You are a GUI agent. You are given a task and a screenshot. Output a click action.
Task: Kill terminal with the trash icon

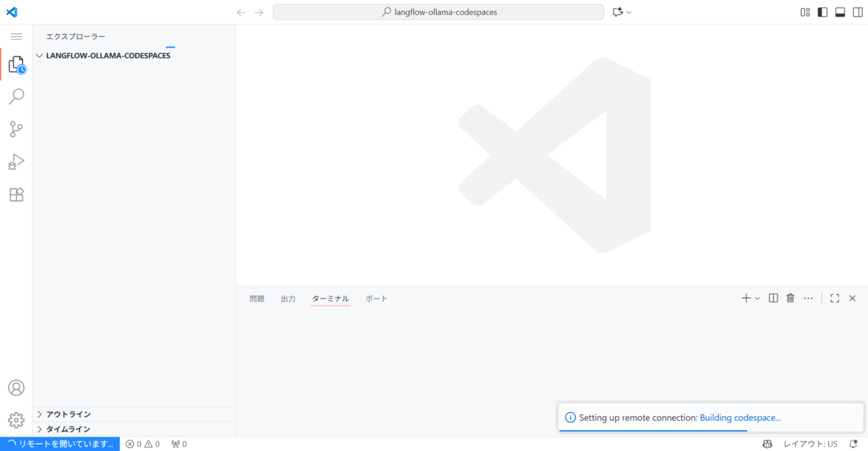tap(791, 298)
